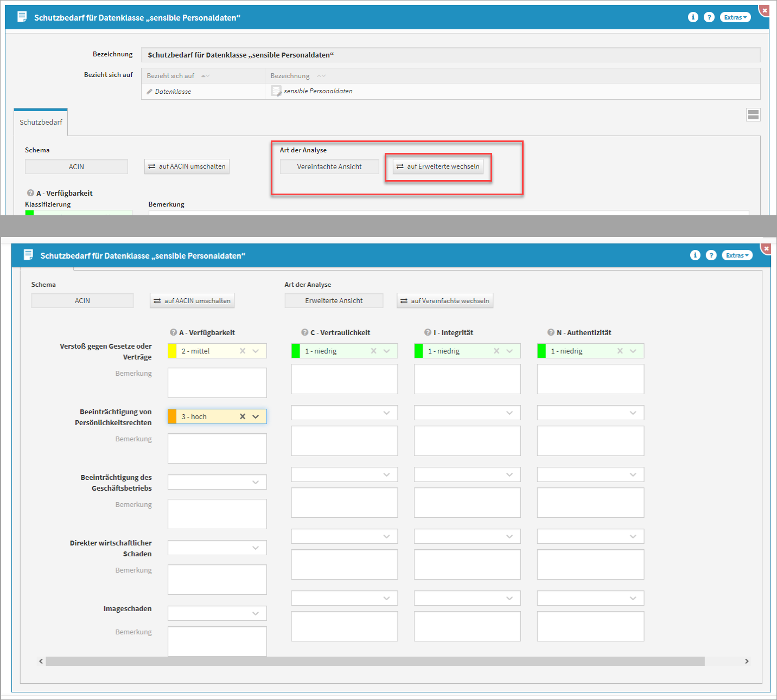Click help icon next to I - Integrität
Screen dimensions: 777x700
coord(428,332)
